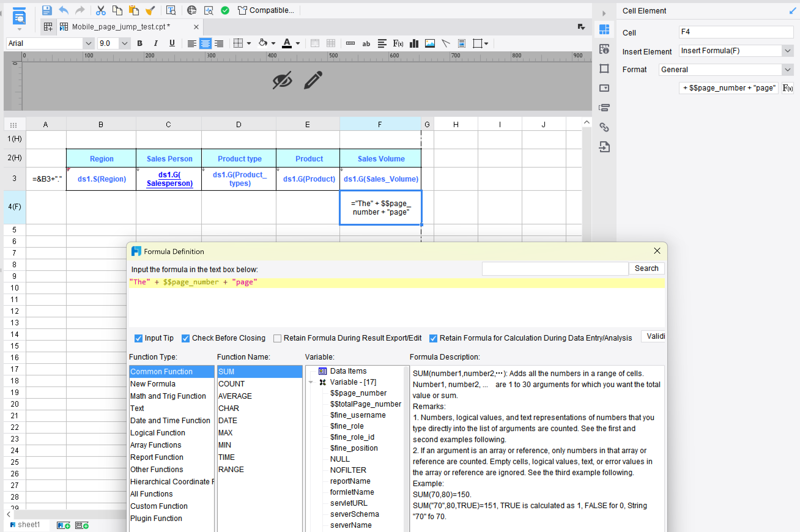Click the formula search input field
The image size is (800, 532).
click(554, 268)
